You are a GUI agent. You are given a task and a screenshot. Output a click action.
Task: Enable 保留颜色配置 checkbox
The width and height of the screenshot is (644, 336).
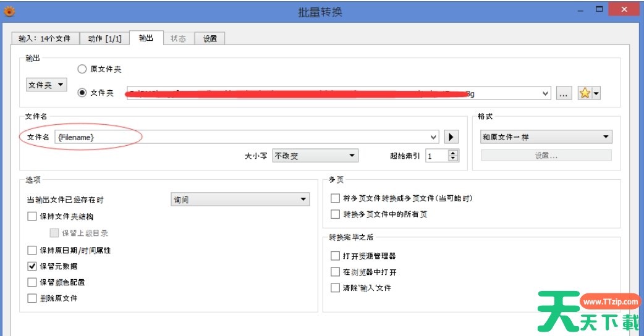click(x=32, y=282)
